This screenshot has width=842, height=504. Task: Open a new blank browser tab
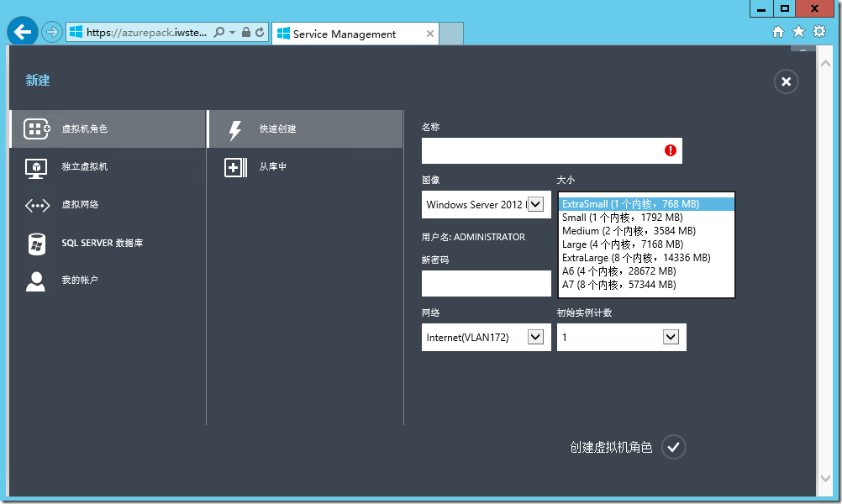pyautogui.click(x=451, y=34)
